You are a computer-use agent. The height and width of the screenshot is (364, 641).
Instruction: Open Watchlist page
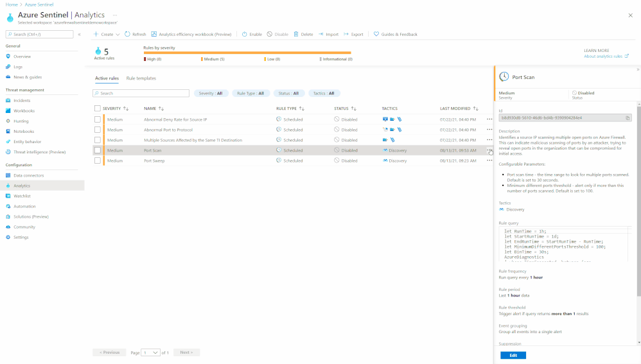(x=22, y=196)
